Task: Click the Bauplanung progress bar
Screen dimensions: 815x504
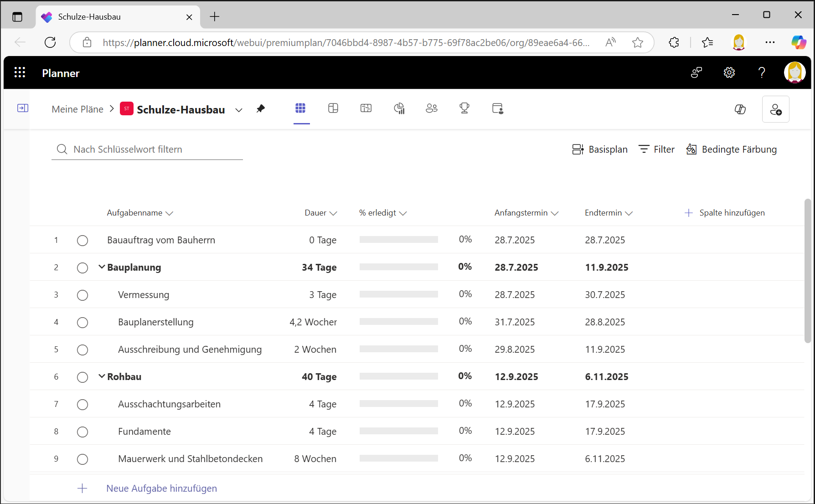Action: click(399, 267)
